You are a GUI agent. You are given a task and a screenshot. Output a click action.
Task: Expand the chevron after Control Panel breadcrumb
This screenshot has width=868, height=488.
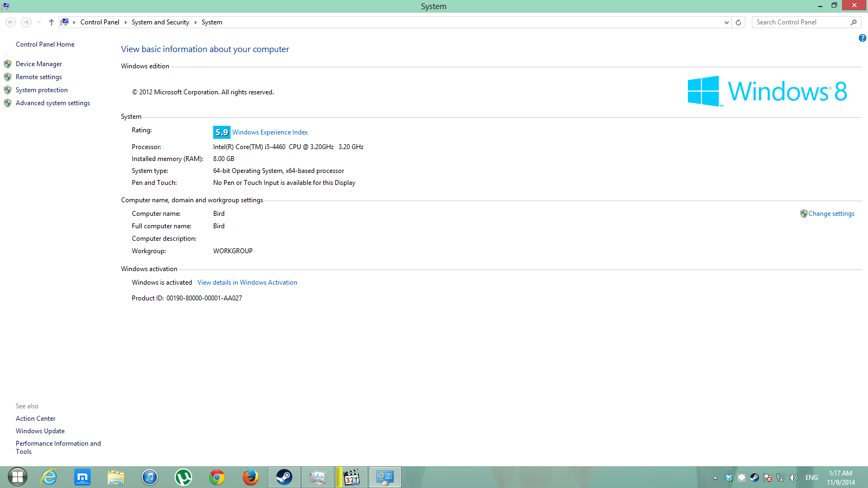pyautogui.click(x=125, y=22)
